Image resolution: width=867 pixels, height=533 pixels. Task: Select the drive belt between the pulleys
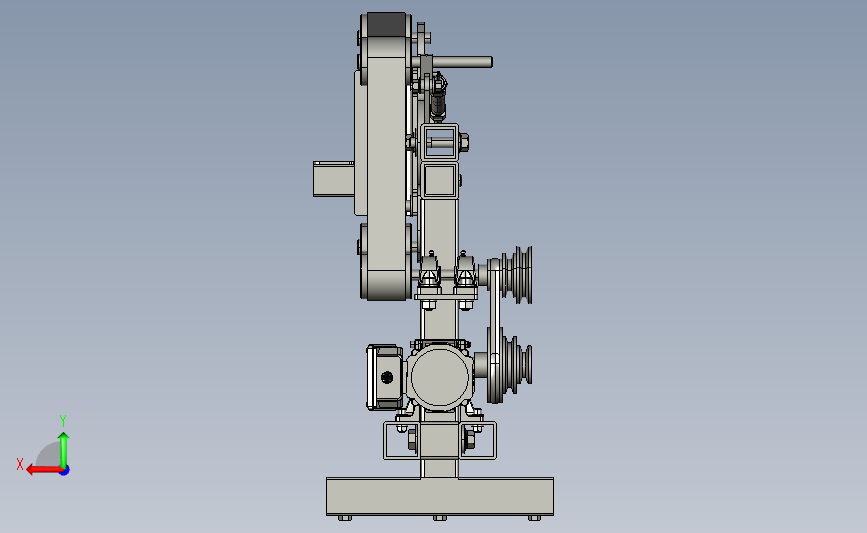coord(494,330)
